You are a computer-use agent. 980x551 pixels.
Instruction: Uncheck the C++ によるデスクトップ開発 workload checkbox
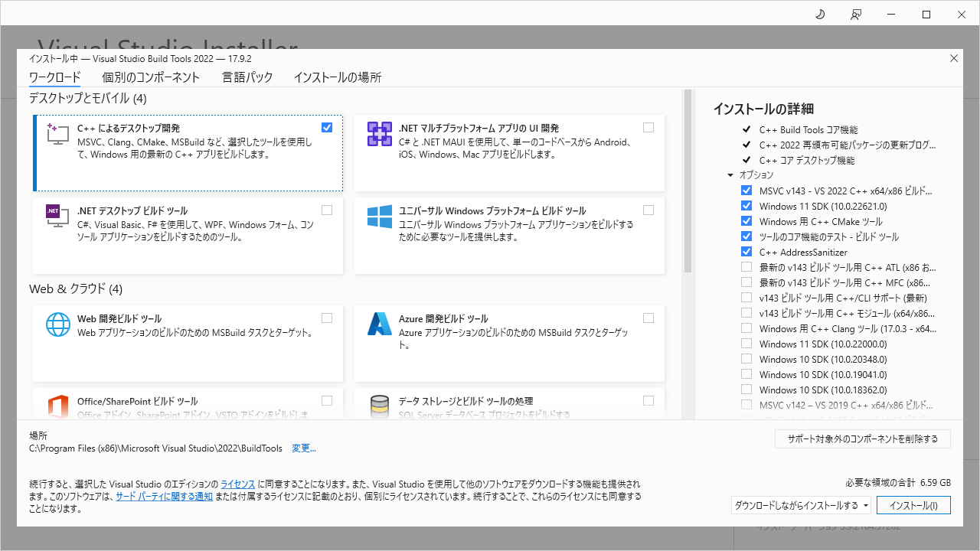327,127
